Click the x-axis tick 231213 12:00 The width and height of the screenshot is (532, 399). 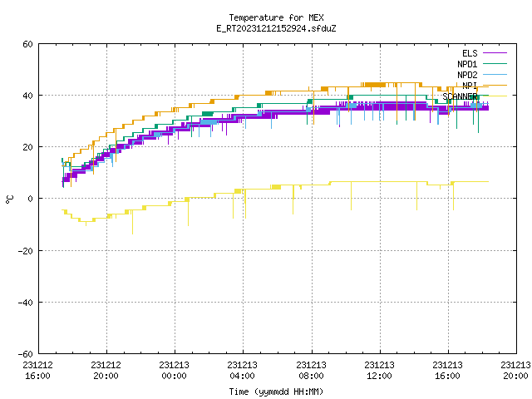tap(380, 371)
